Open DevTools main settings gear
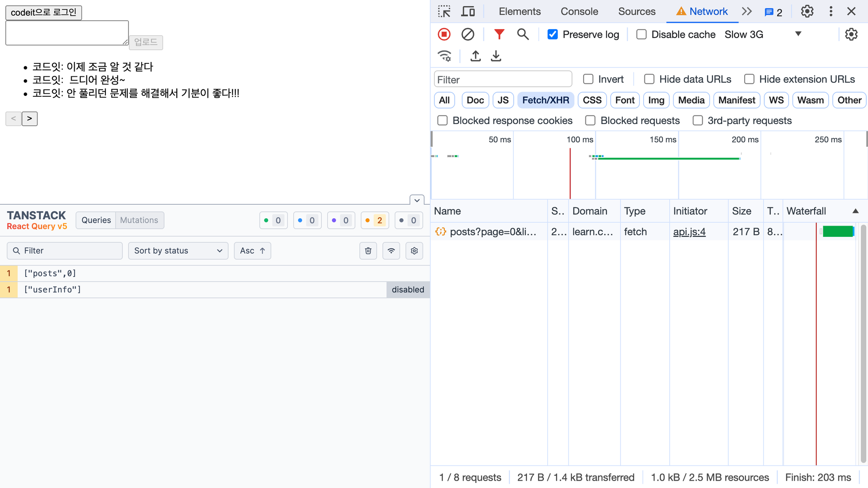The height and width of the screenshot is (488, 868). pyautogui.click(x=807, y=11)
